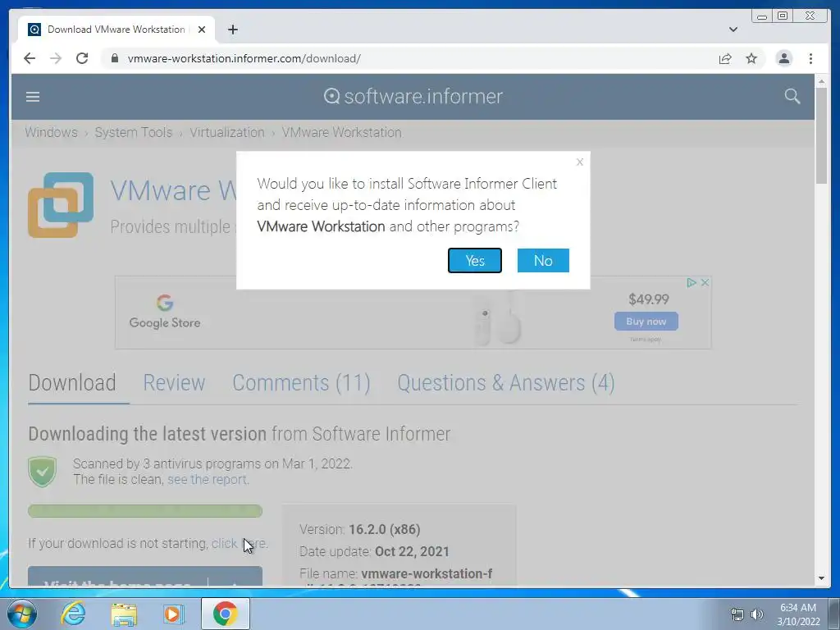The height and width of the screenshot is (630, 840).
Task: Click the Buy now ad button
Action: (x=646, y=322)
